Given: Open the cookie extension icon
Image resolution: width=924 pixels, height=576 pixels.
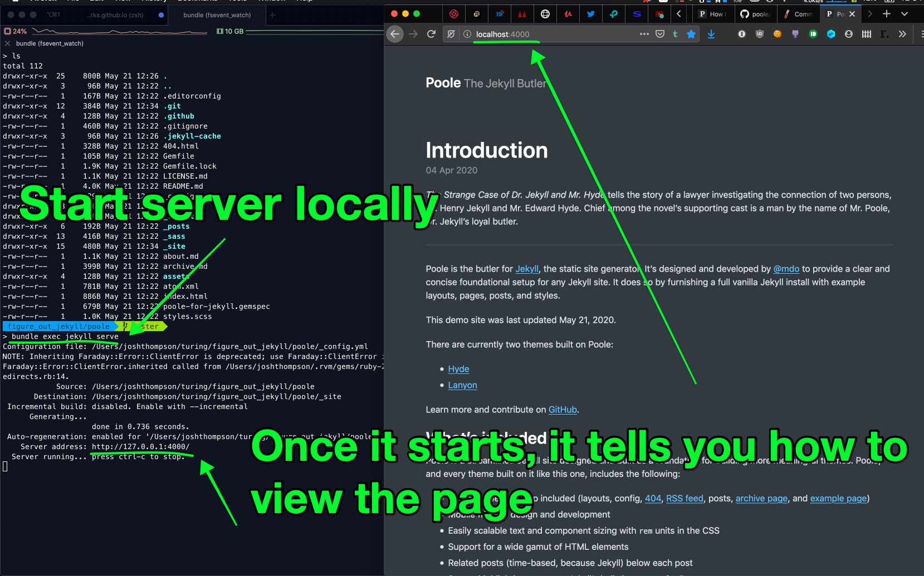Looking at the screenshot, I should pyautogui.click(x=777, y=34).
